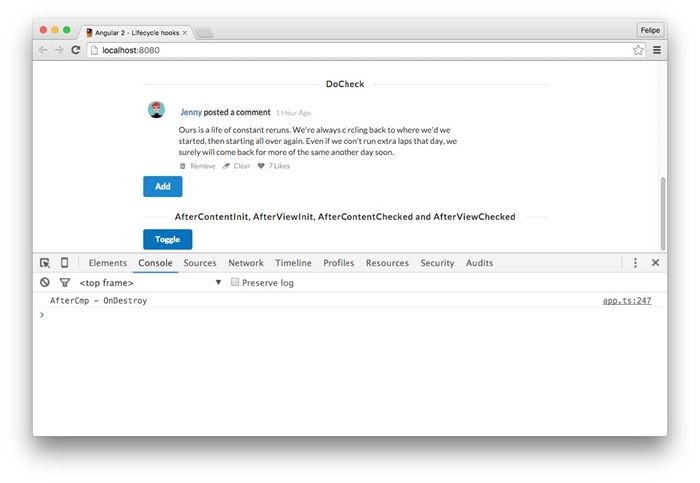
Task: Reload the page
Action: click(76, 50)
